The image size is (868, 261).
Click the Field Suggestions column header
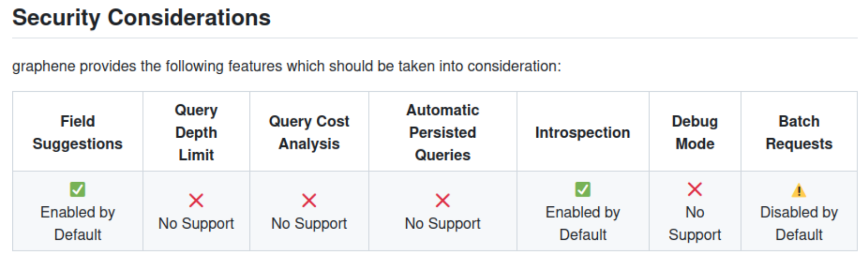click(x=78, y=133)
